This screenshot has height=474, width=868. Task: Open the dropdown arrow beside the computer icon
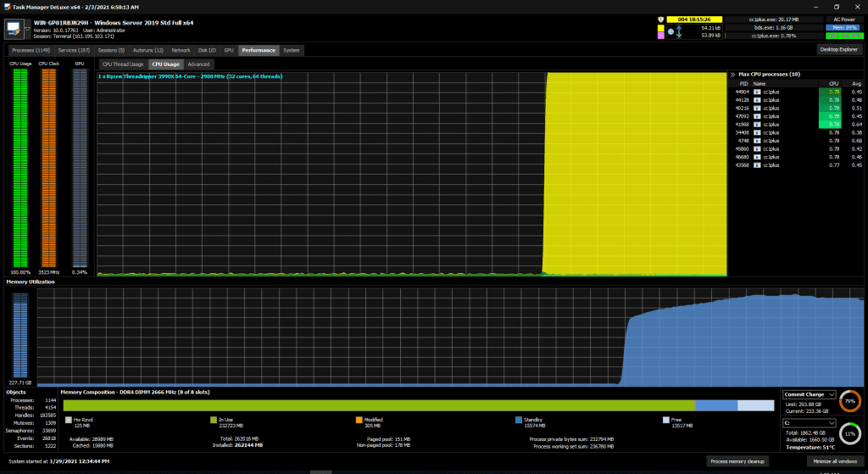click(28, 30)
